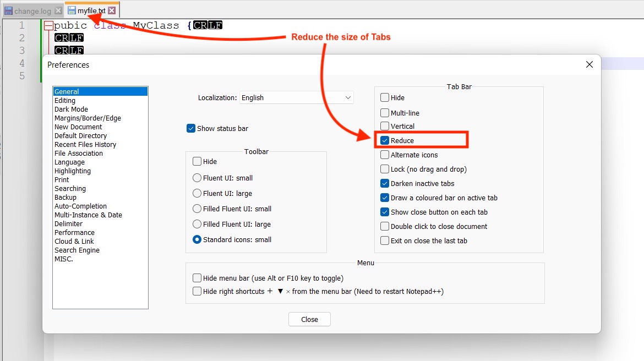644x361 pixels.
Task: Click the Close button in Preferences
Action: point(309,319)
